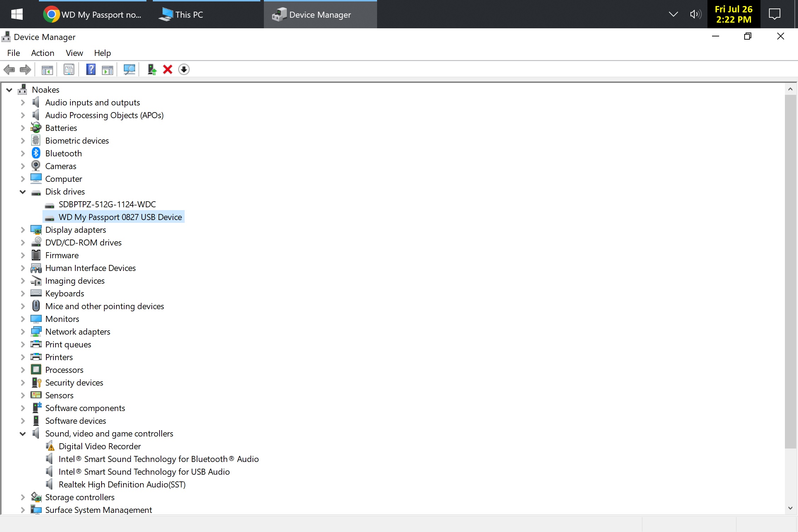This screenshot has width=798, height=532.
Task: Click the taskbar volume speaker icon
Action: pos(695,15)
